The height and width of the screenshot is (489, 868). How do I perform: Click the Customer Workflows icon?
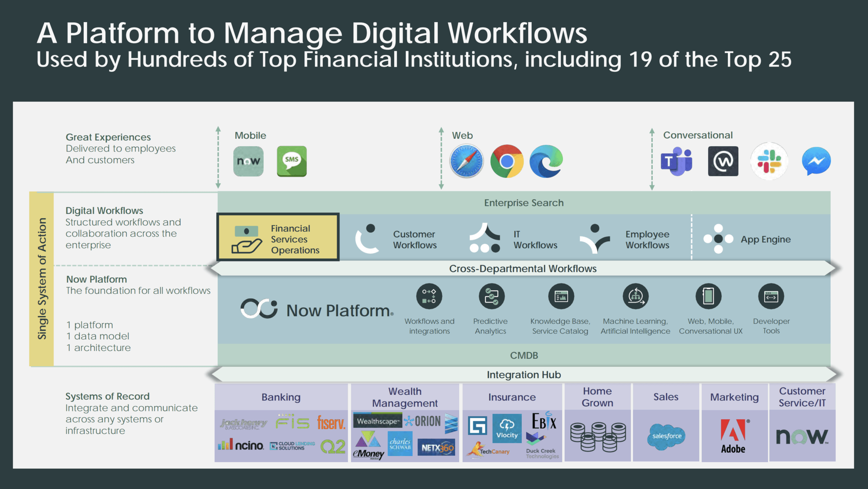(367, 239)
